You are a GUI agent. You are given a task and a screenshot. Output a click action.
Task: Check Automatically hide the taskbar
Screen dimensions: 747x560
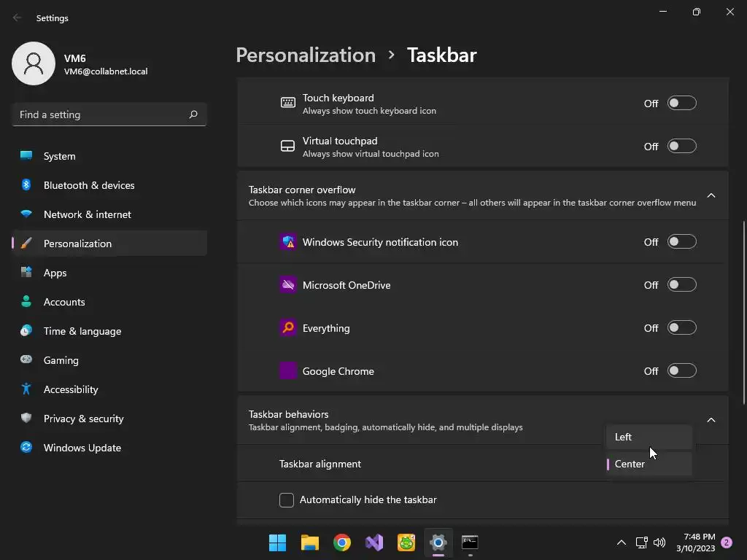[287, 500]
